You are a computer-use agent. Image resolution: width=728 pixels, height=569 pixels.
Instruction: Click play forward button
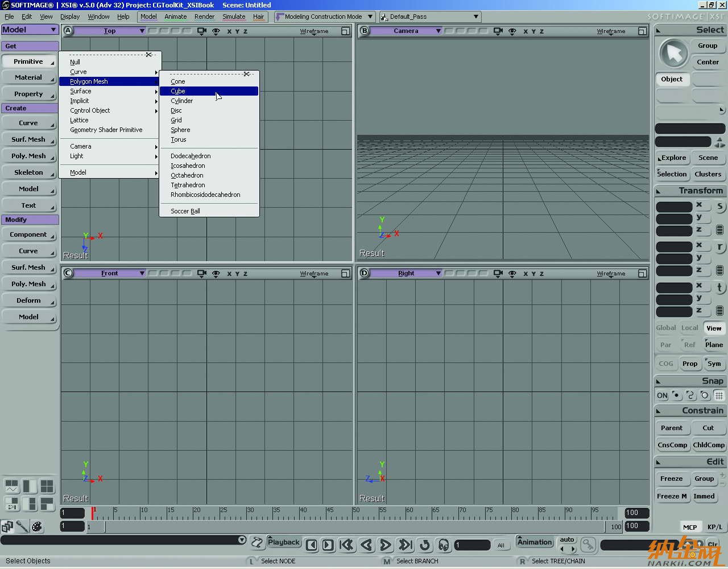coord(386,545)
